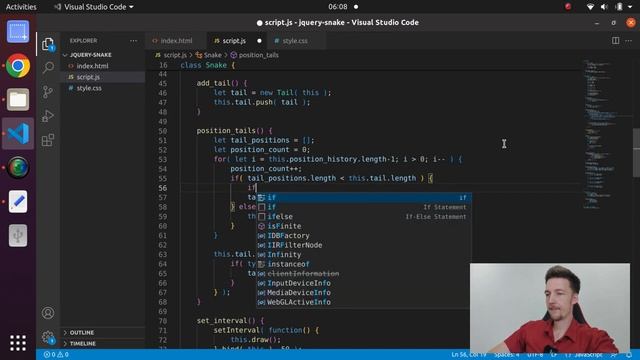Open the screenshot tool in the dock
Viewport: 640px width, 360px height.
[x=18, y=31]
